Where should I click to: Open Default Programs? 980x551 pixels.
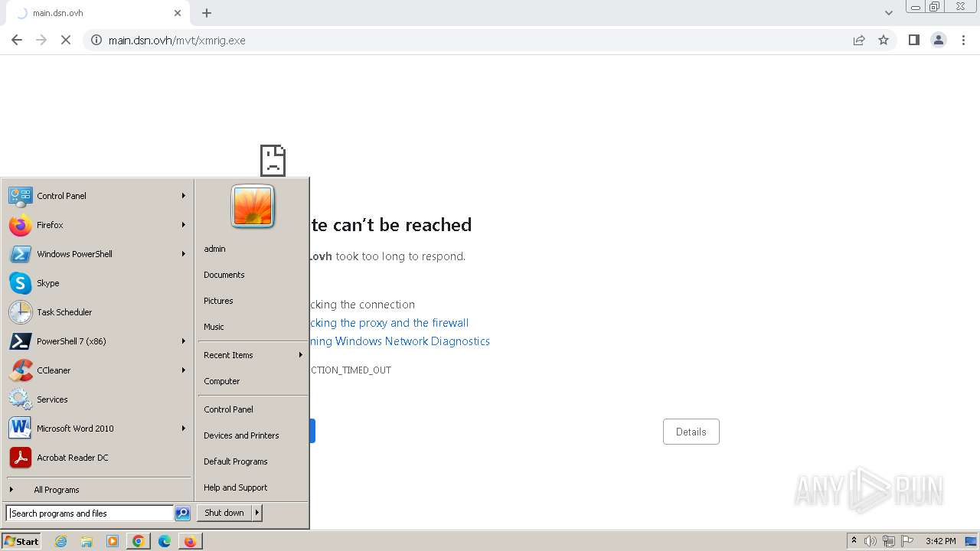tap(253, 461)
